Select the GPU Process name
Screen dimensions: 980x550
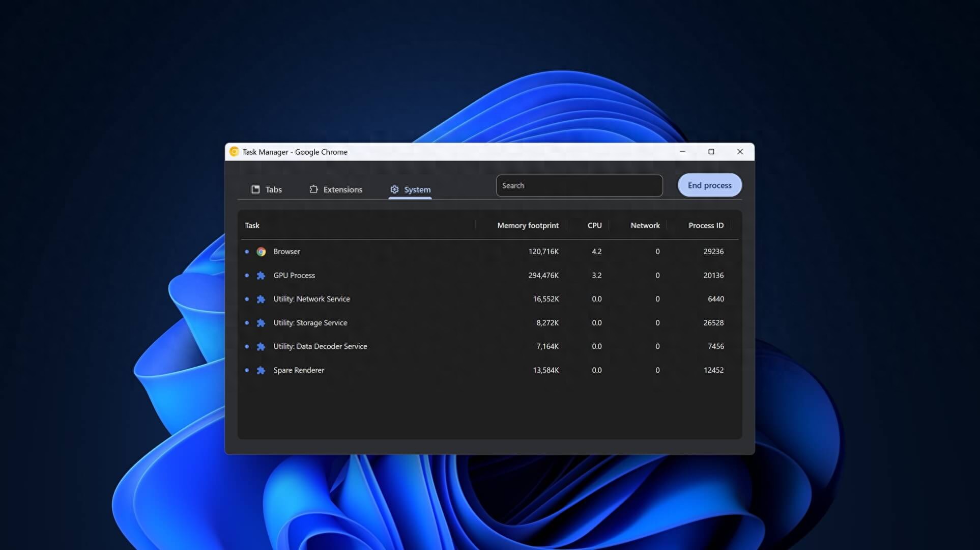[294, 276]
